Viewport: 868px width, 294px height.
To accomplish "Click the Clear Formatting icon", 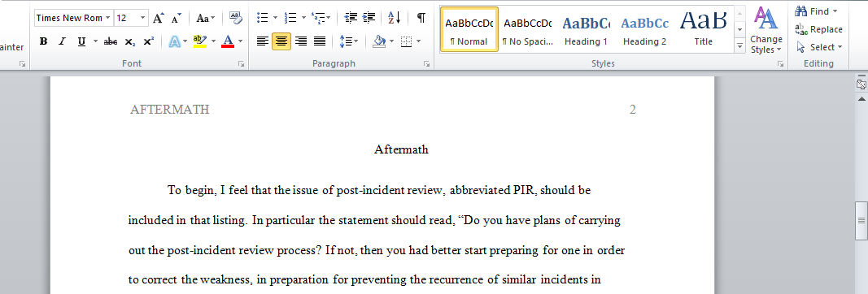I will click(237, 18).
